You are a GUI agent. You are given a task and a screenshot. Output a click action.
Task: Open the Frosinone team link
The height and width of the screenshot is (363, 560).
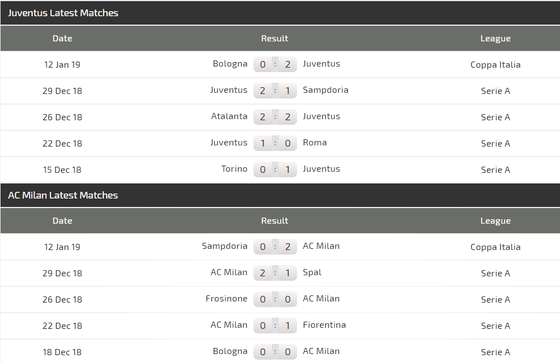(226, 299)
